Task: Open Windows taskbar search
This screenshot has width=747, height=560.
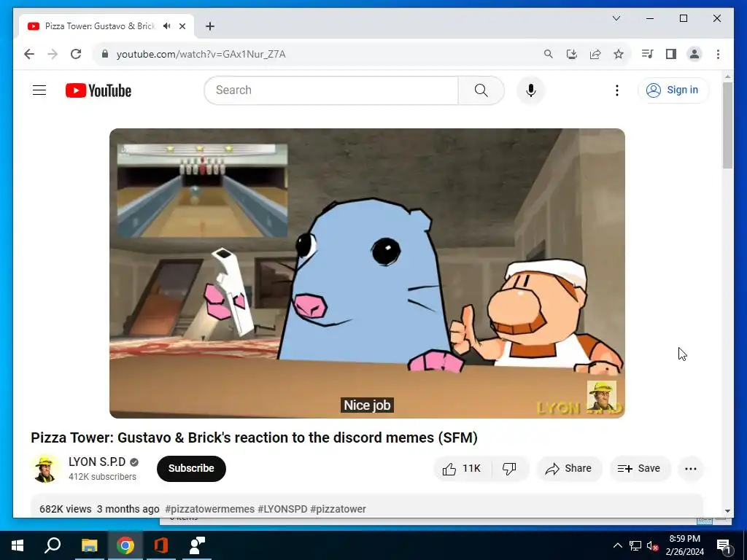Action: tap(53, 545)
